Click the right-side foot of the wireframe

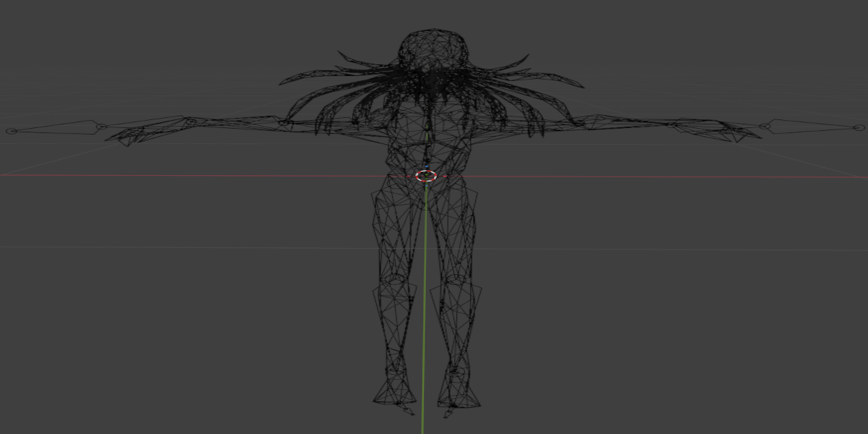[x=459, y=394]
